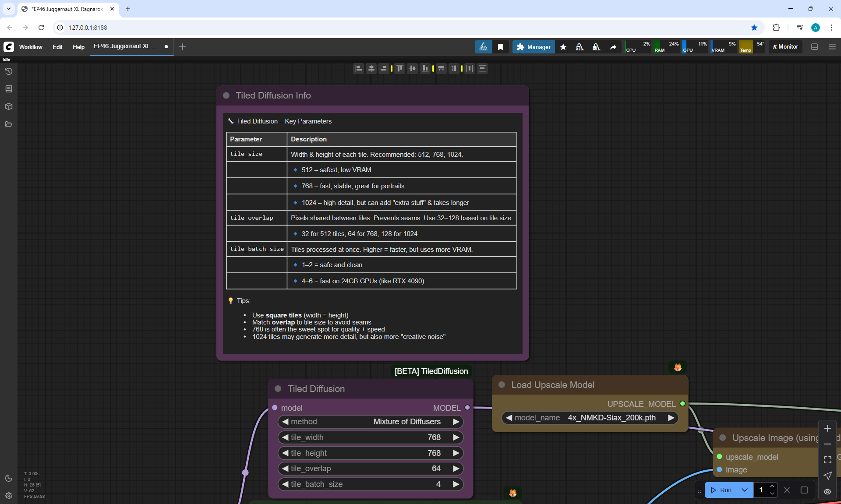The image size is (841, 504).
Task: Click the star favorites icon beside Manager
Action: pyautogui.click(x=563, y=47)
